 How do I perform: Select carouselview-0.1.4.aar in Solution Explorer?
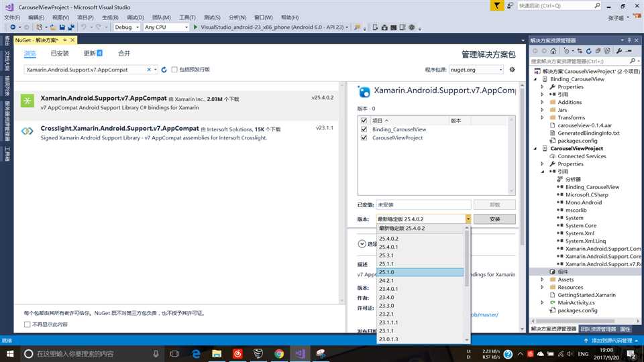pyautogui.click(x=584, y=125)
